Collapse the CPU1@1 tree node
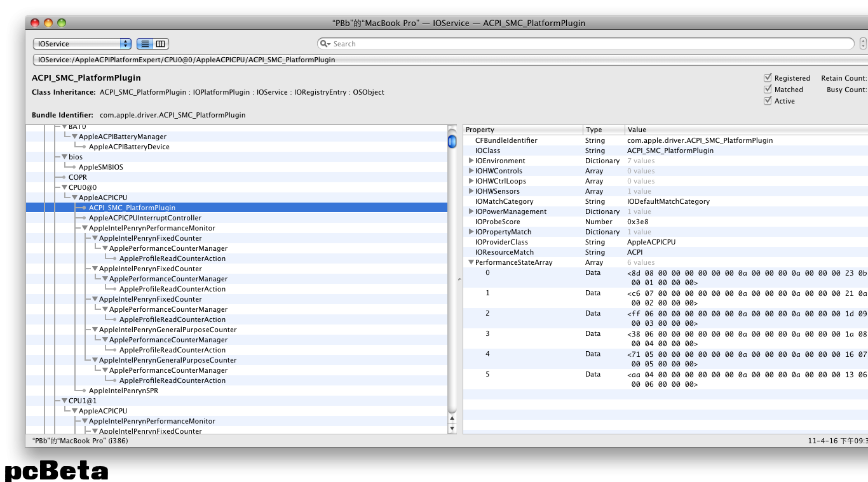This screenshot has width=868, height=482. 64,401
